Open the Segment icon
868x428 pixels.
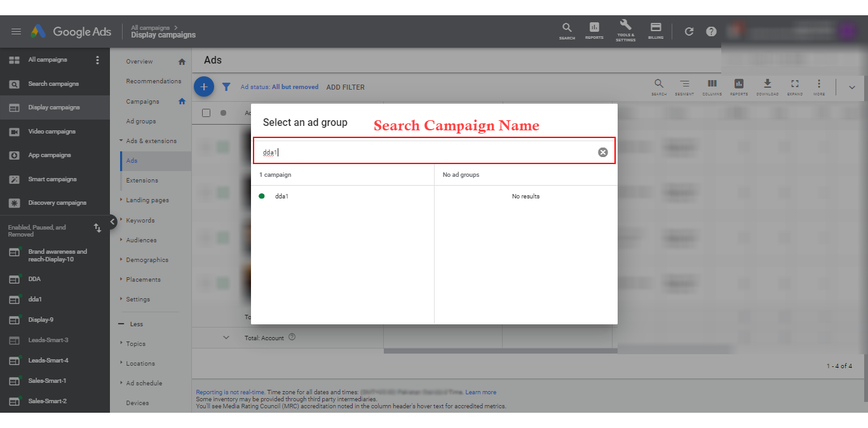pos(684,87)
